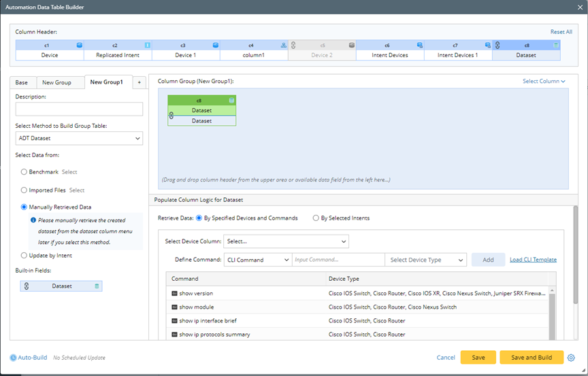This screenshot has height=376, width=588.
Task: Select the Benchmark radio button
Action: pos(24,172)
